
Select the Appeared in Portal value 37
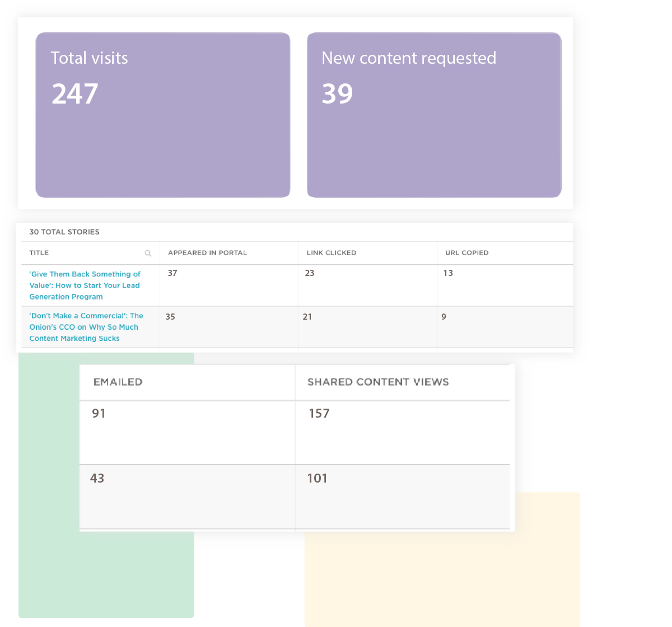(x=172, y=274)
